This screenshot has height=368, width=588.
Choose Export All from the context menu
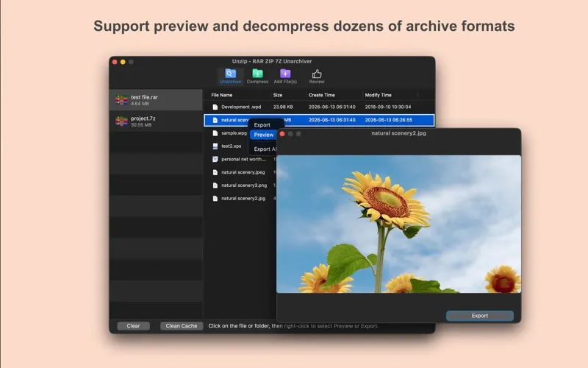265,149
